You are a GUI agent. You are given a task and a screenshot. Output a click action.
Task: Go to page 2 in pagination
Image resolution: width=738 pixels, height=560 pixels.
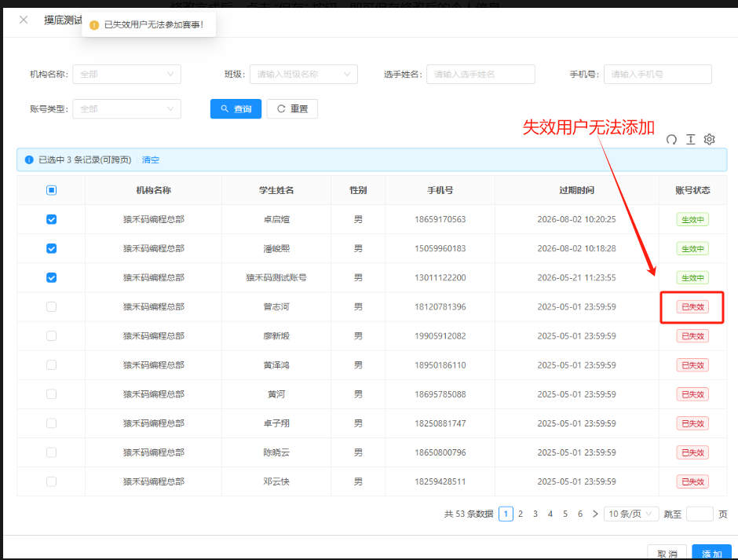(x=521, y=514)
